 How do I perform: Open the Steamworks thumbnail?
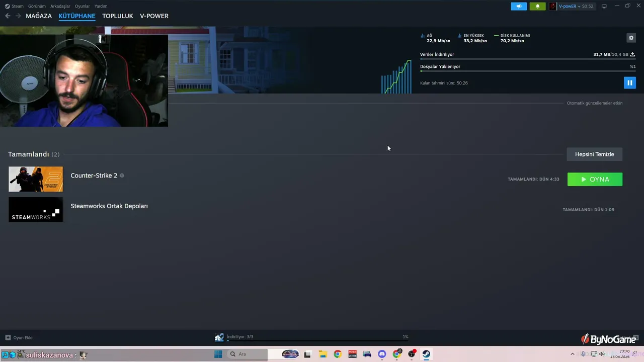coord(36,210)
